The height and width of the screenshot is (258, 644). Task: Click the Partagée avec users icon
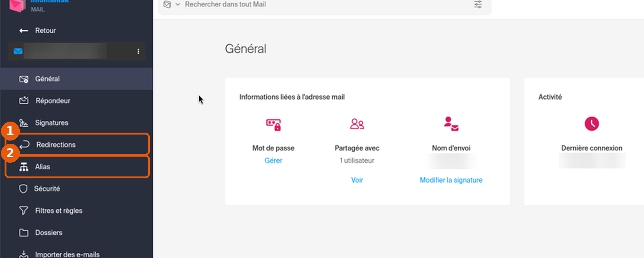click(357, 123)
